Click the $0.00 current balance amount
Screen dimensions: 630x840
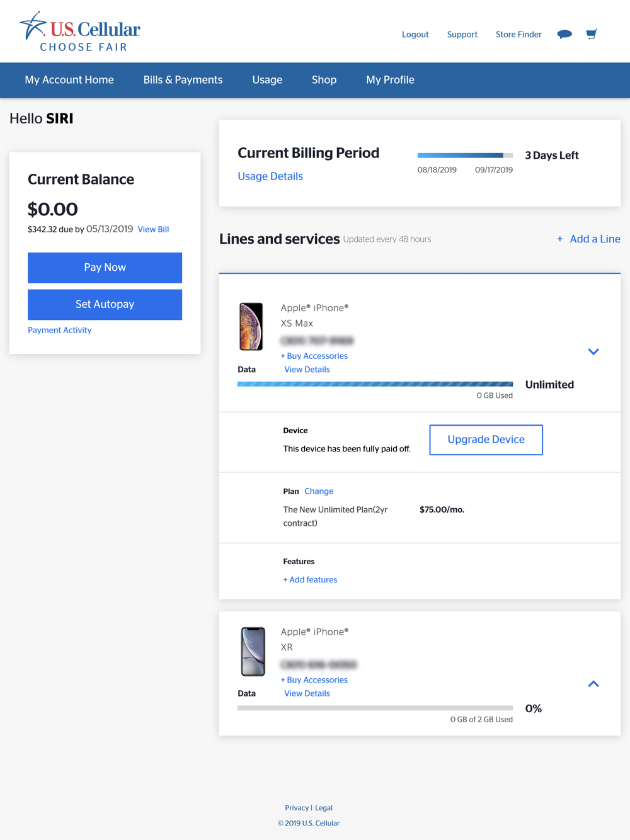coord(53,209)
